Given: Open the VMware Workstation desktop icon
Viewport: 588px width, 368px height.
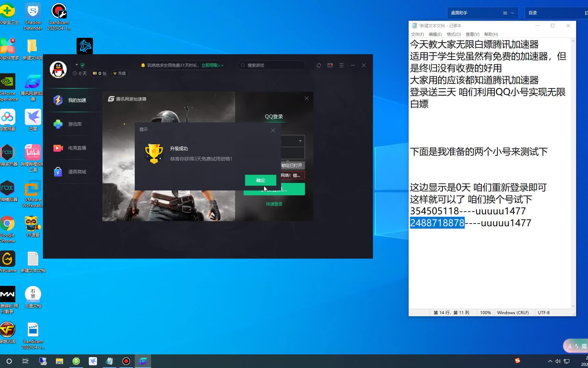Looking at the screenshot, I should 33,194.
